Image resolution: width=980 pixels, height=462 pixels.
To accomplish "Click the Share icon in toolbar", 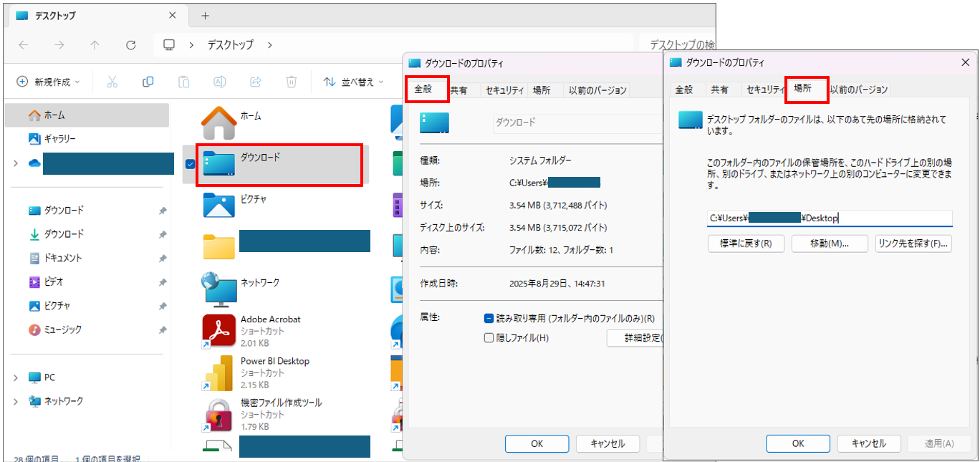I will click(x=256, y=82).
